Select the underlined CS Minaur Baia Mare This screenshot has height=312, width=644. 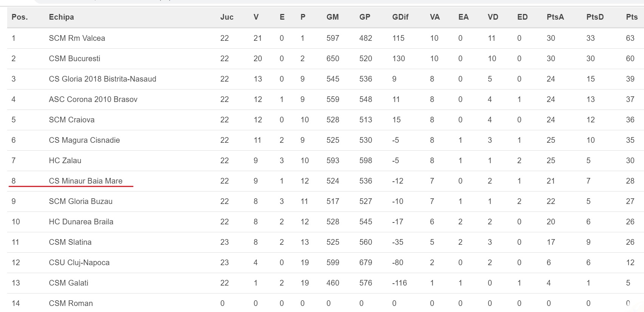pyautogui.click(x=85, y=181)
